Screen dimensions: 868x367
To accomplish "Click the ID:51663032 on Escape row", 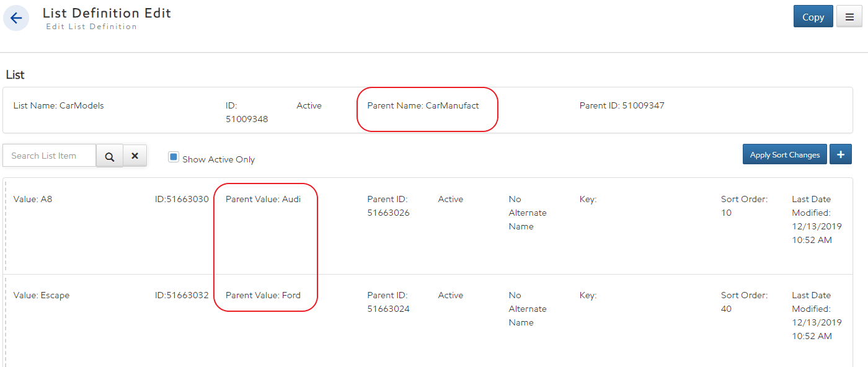I will pos(182,296).
